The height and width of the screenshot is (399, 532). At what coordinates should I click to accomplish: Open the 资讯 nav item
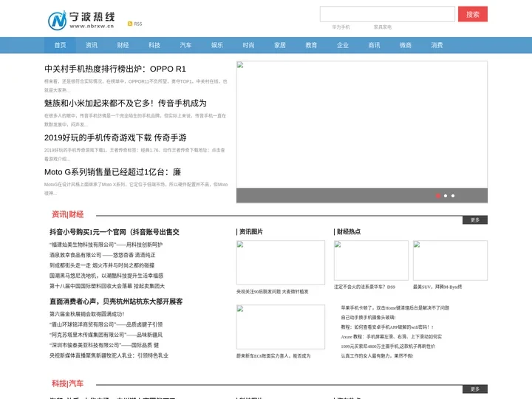92,45
